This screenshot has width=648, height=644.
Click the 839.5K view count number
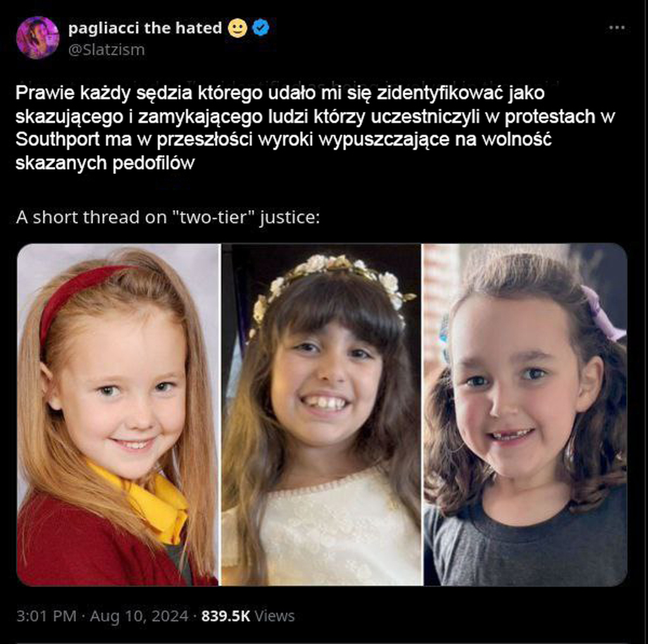point(226,616)
